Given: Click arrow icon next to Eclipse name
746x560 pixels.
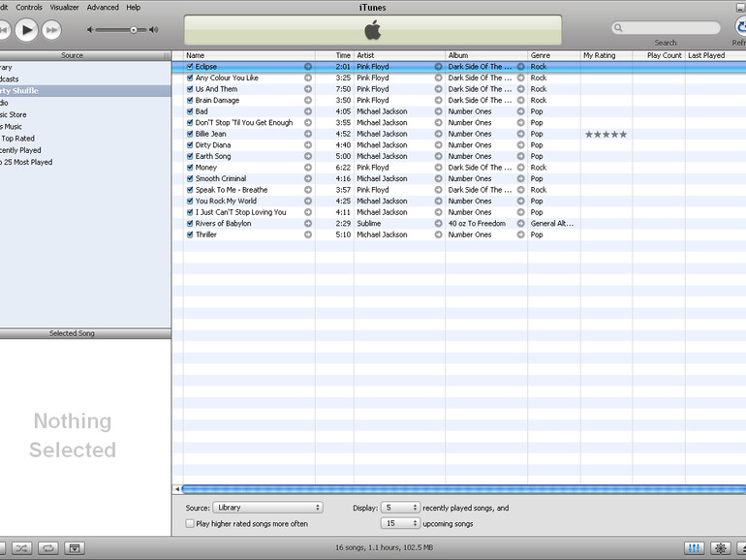Looking at the screenshot, I should [x=308, y=67].
